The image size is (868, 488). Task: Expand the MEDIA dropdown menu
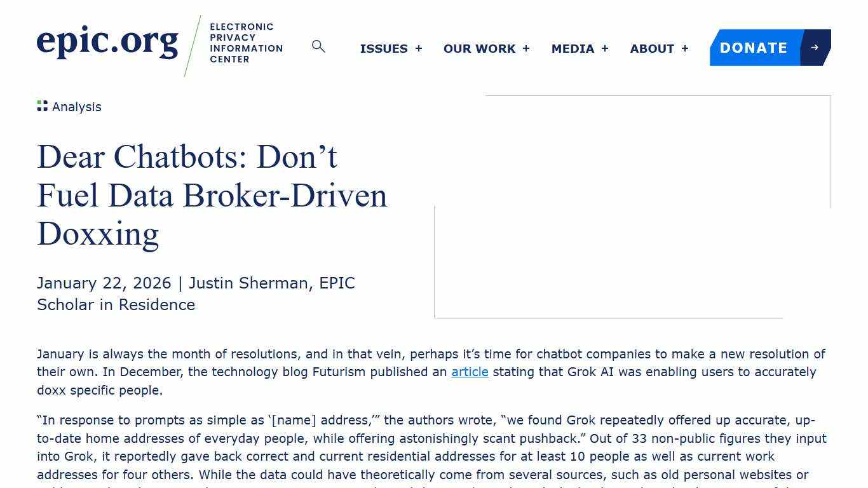coord(573,48)
